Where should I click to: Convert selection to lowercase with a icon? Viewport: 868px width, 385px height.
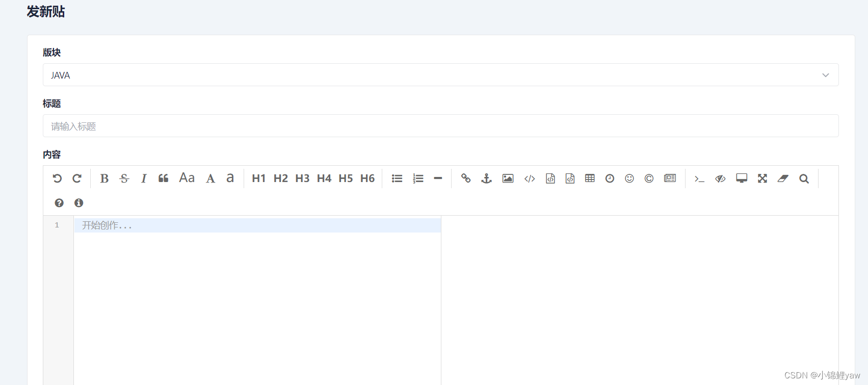click(x=230, y=178)
